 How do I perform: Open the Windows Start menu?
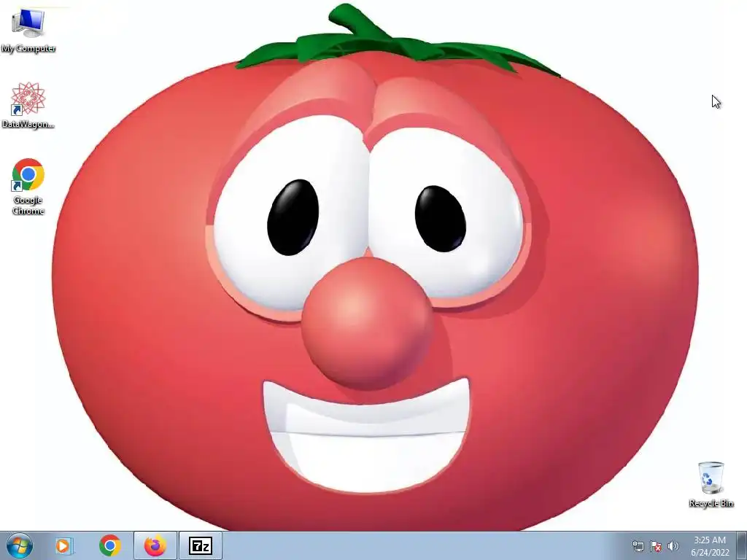click(20, 545)
